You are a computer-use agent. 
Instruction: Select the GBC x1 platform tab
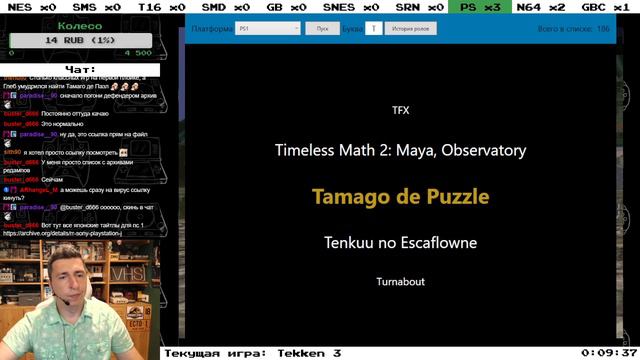tap(606, 7)
